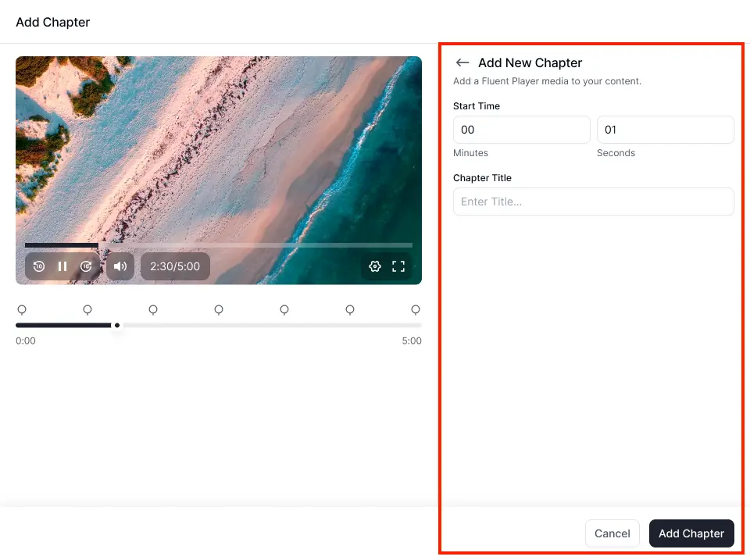
Task: Enter fullscreen mode in the video player
Action: click(x=398, y=266)
